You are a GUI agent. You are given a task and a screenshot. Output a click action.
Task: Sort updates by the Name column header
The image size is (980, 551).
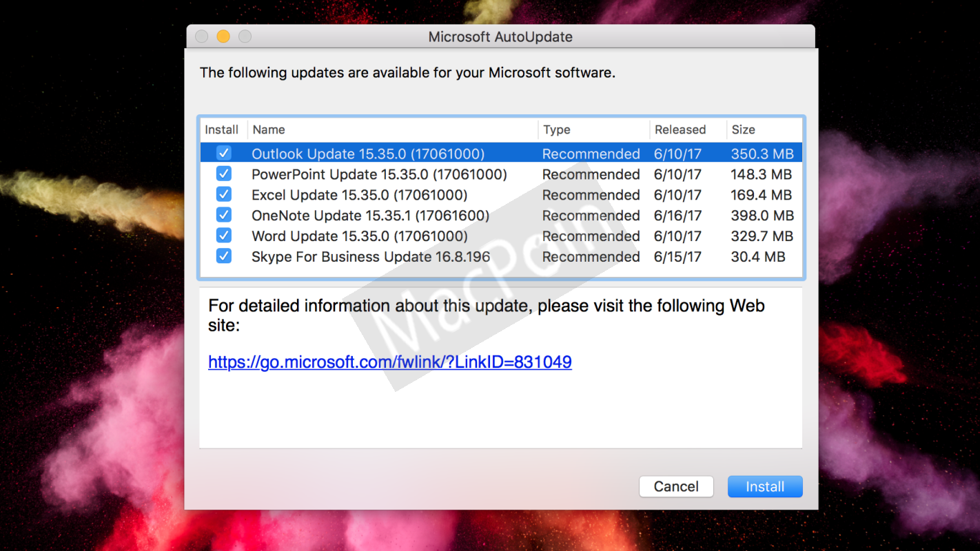393,129
